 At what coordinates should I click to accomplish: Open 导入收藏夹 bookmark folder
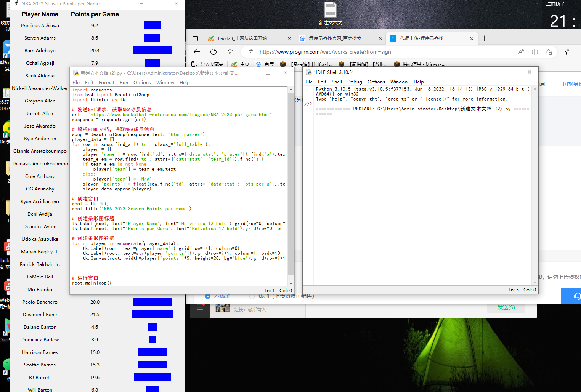[x=207, y=64]
